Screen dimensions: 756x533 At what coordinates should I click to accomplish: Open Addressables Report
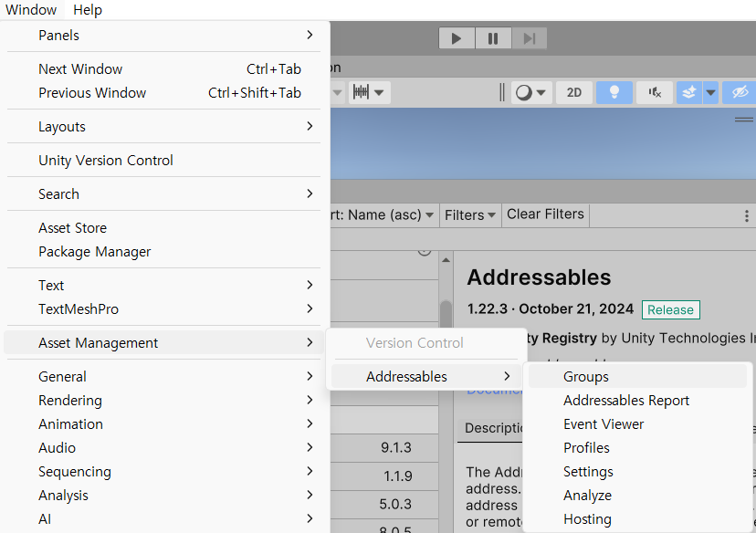point(637,401)
